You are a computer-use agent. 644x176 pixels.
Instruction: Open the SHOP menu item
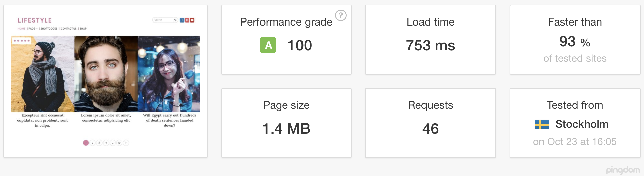click(x=83, y=29)
